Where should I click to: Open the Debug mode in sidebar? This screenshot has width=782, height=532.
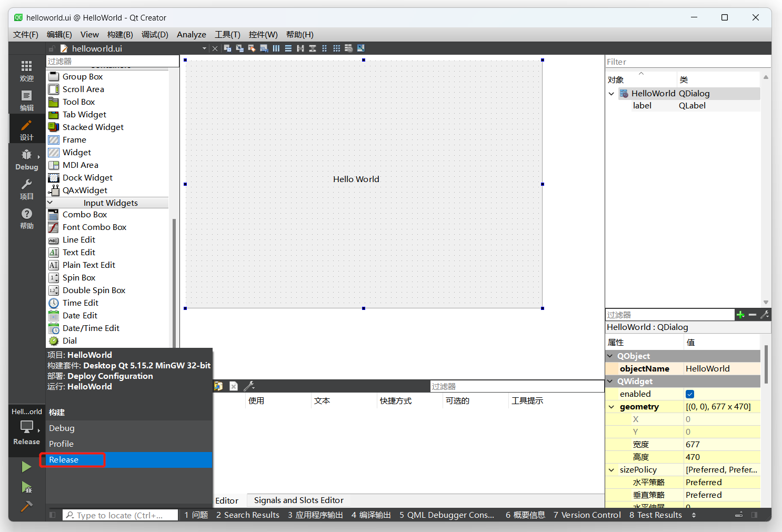[27, 159]
